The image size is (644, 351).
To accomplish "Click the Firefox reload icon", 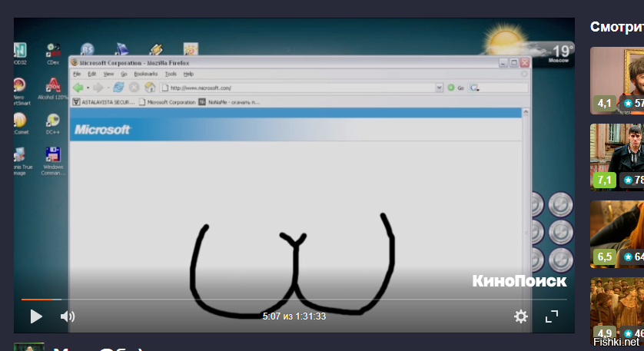I will 118,88.
